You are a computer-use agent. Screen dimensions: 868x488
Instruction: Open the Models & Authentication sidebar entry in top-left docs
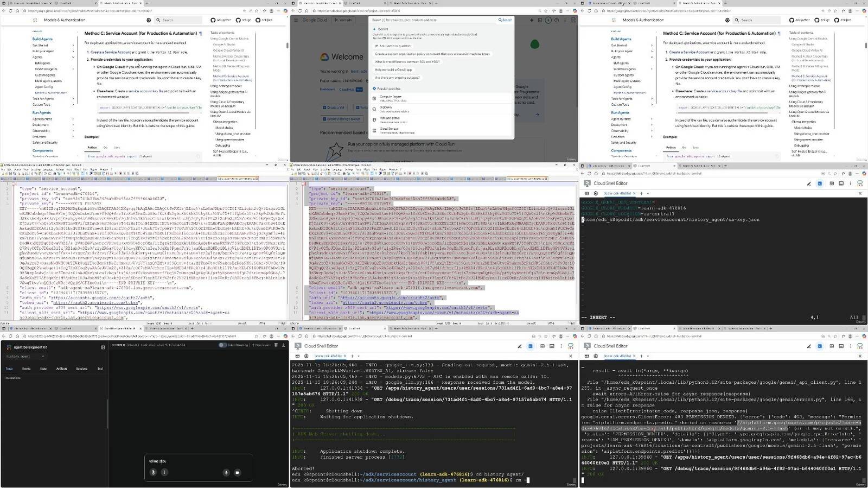pyautogui.click(x=51, y=93)
